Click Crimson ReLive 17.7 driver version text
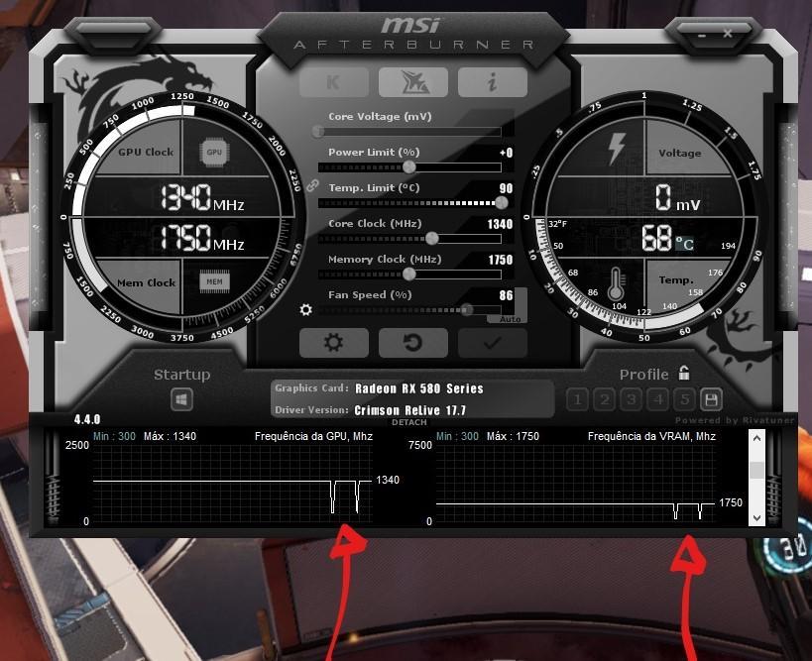The image size is (812, 661). click(x=410, y=410)
